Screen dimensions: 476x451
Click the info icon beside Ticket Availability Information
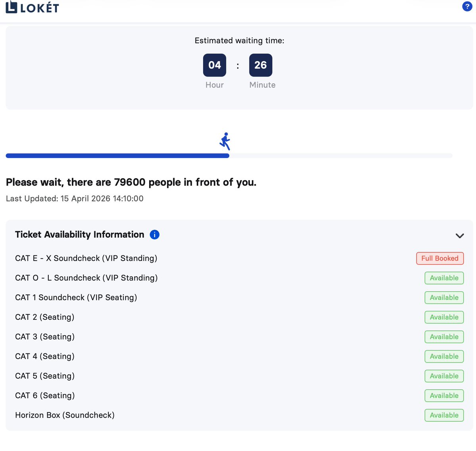pos(155,235)
